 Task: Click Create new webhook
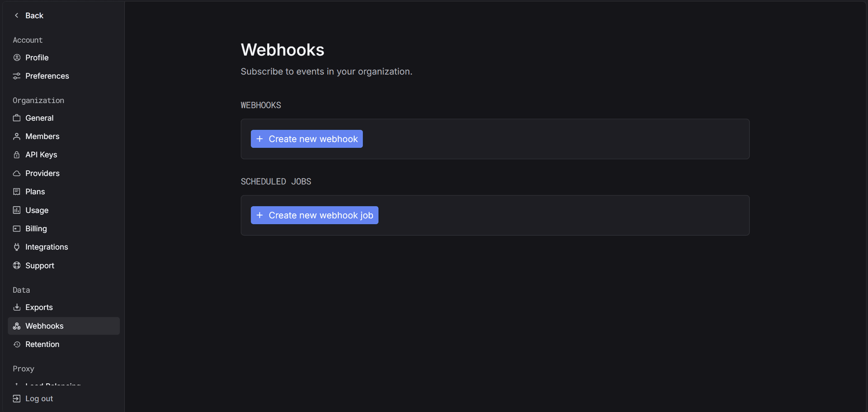[x=307, y=139]
